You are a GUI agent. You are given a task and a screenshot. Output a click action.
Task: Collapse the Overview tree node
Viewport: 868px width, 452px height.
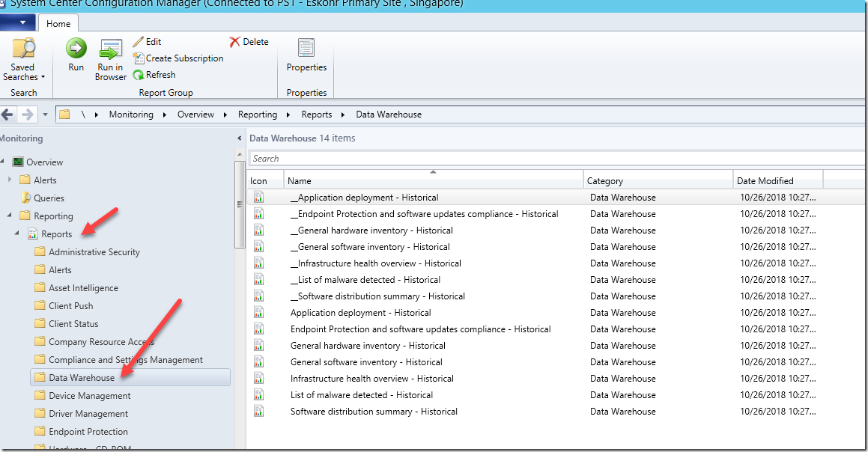(3, 162)
